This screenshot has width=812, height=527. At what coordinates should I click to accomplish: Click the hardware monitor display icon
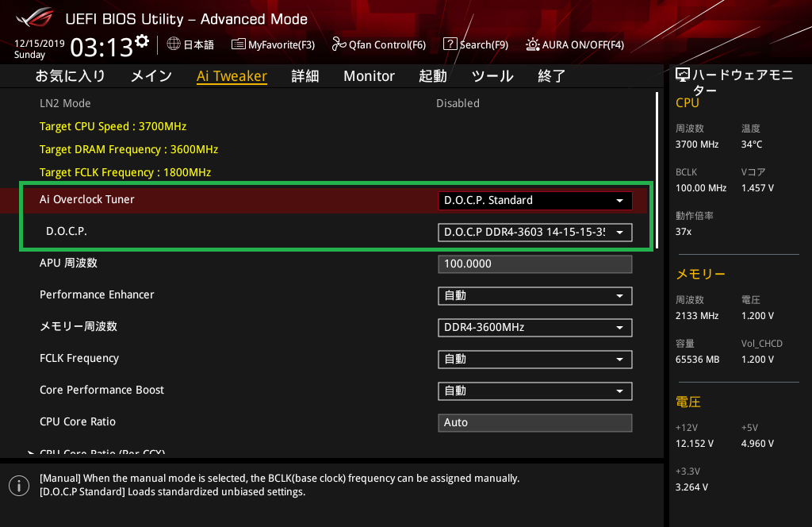click(x=683, y=75)
